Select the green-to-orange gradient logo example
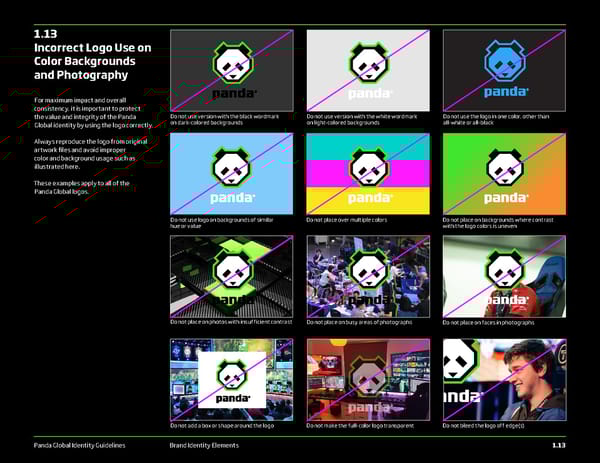The width and height of the screenshot is (600, 463). coord(504,174)
